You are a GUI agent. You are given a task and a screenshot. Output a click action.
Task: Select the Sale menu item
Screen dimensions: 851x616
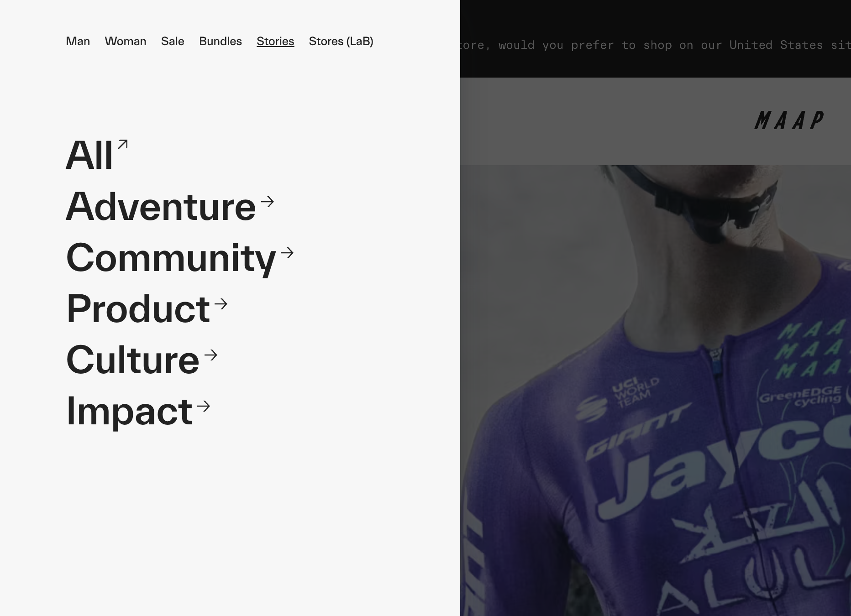[173, 42]
